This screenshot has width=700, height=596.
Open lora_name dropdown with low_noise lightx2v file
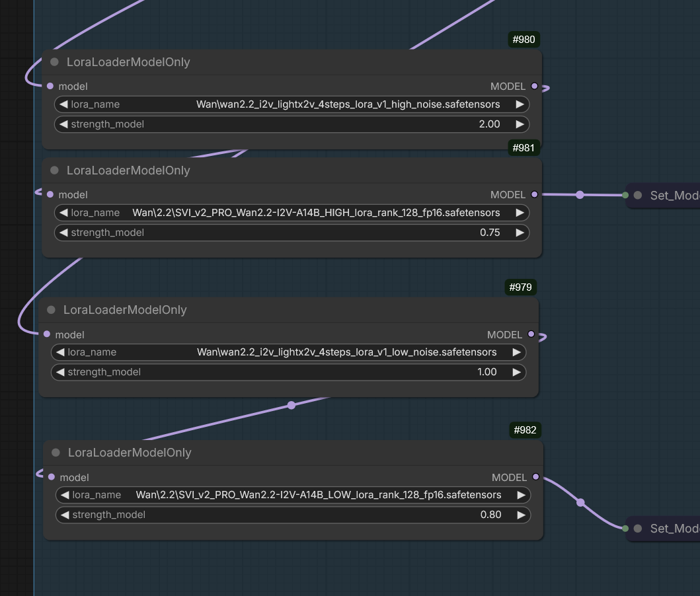[x=288, y=352]
